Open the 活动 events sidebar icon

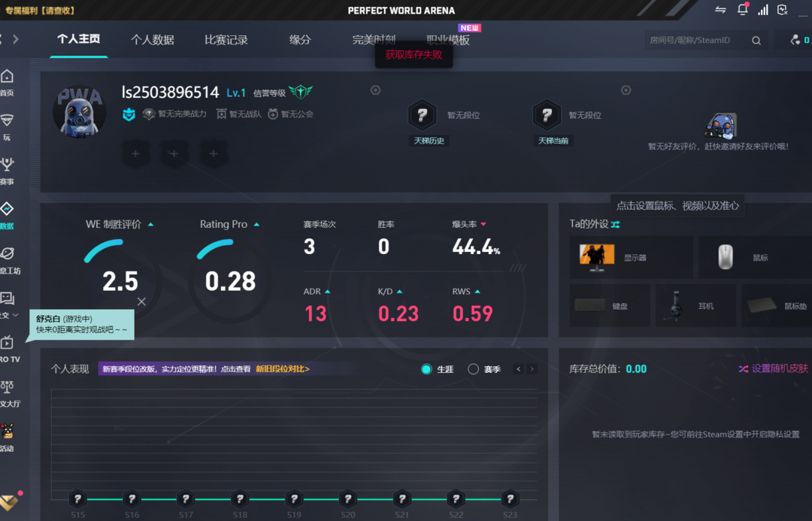[7, 432]
